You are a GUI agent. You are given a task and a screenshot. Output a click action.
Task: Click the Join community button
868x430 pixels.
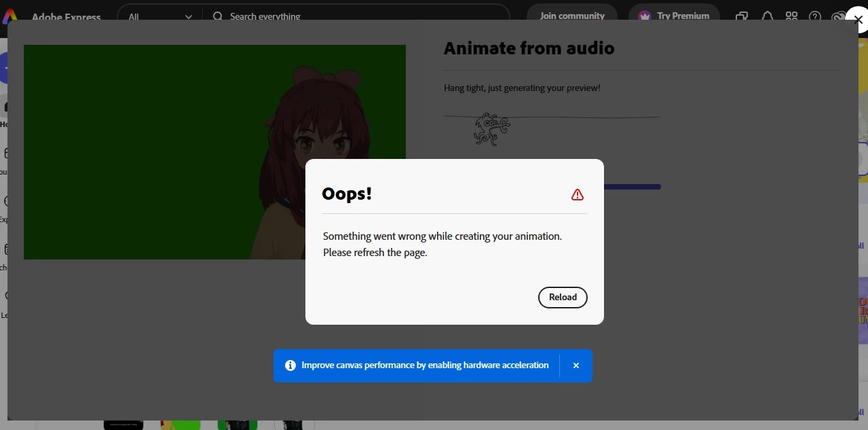[x=572, y=15]
